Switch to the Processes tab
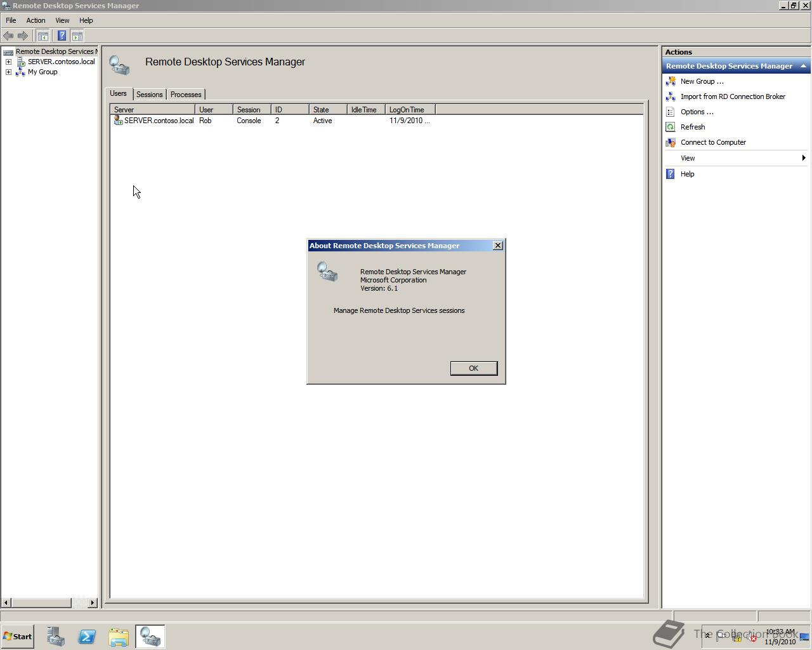 point(186,95)
